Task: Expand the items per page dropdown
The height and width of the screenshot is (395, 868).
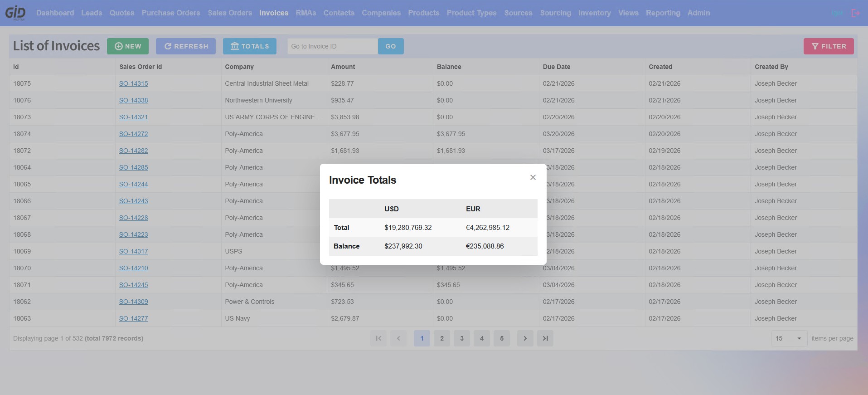Action: pyautogui.click(x=789, y=338)
